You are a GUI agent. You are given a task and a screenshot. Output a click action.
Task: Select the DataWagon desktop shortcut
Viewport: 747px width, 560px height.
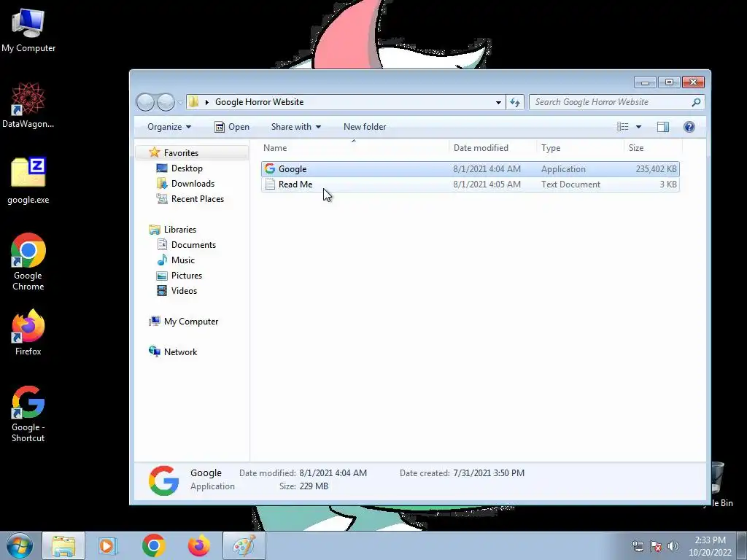click(x=28, y=105)
